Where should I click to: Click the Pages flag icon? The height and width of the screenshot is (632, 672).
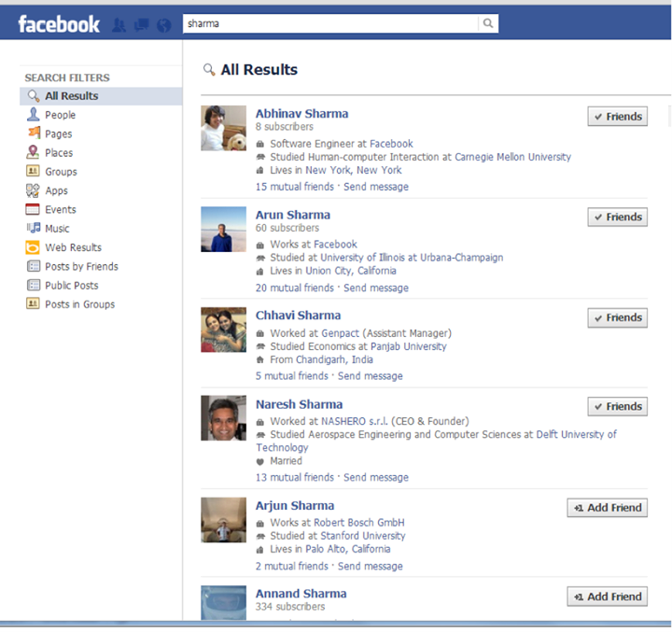pyautogui.click(x=34, y=133)
